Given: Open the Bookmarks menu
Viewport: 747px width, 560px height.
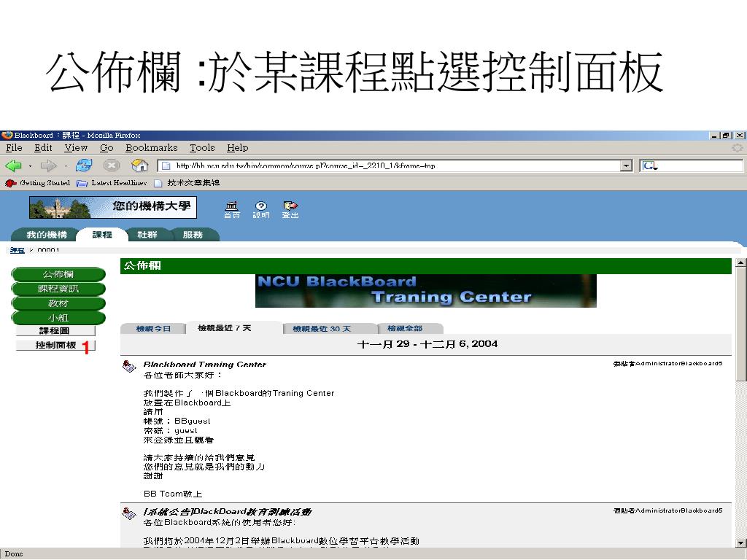Looking at the screenshot, I should pyautogui.click(x=152, y=147).
